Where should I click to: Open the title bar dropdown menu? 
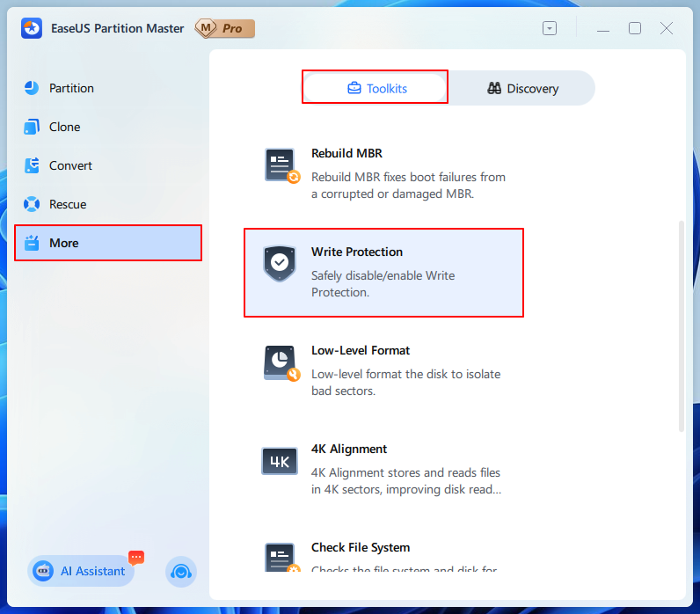pyautogui.click(x=550, y=28)
